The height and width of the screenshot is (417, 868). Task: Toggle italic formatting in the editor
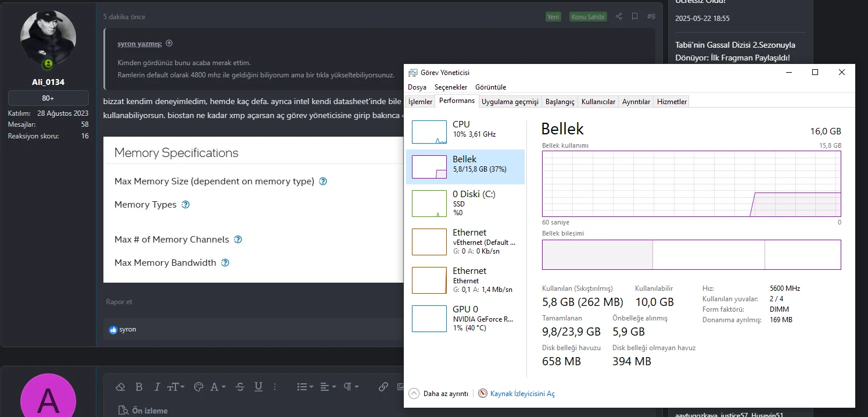(x=156, y=387)
